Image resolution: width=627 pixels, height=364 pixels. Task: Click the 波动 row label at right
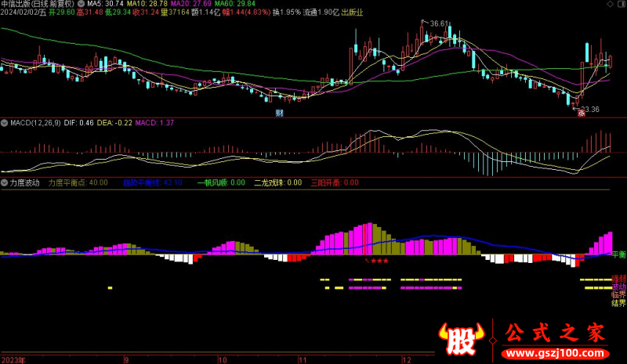(618, 287)
